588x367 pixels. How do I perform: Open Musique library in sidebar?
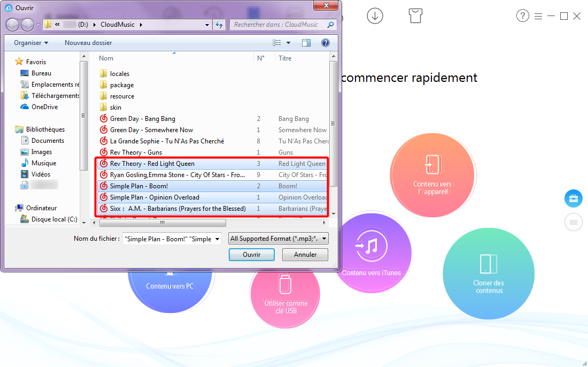38,163
